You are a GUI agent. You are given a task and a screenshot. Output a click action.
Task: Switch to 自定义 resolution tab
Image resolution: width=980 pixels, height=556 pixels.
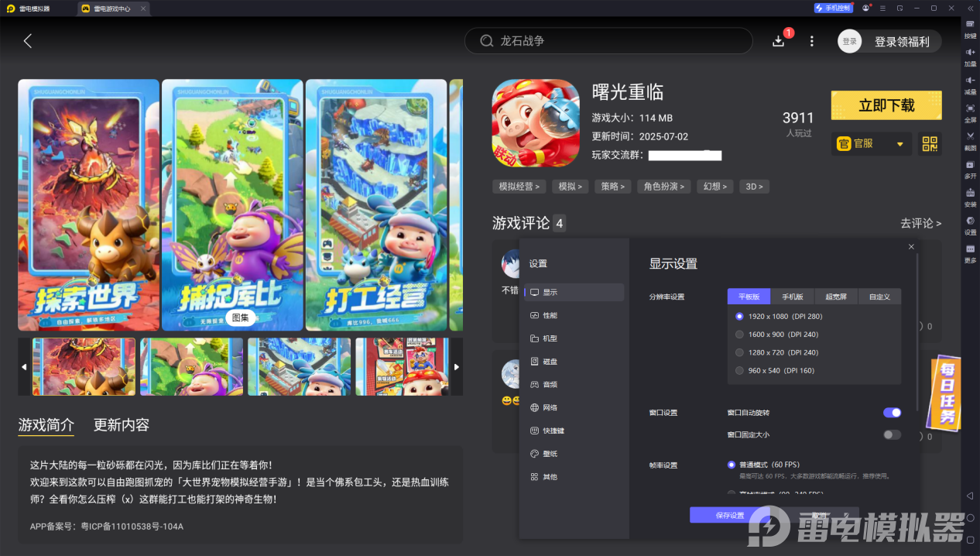pos(879,297)
